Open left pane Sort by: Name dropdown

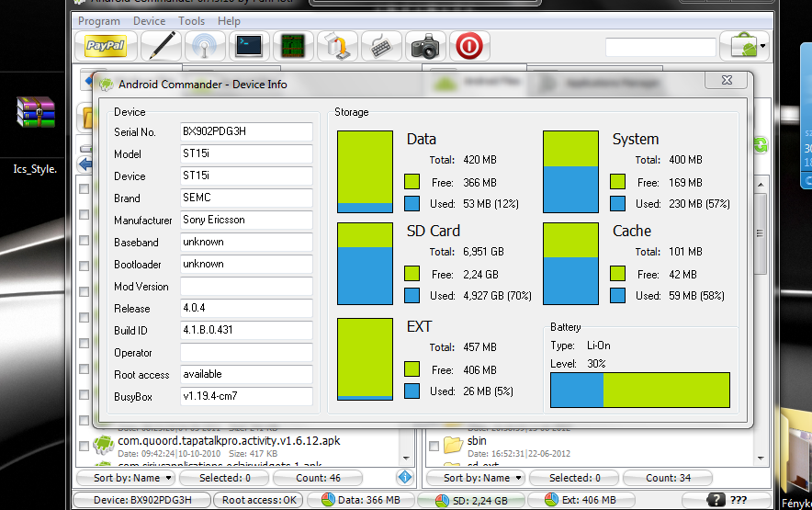click(x=126, y=478)
